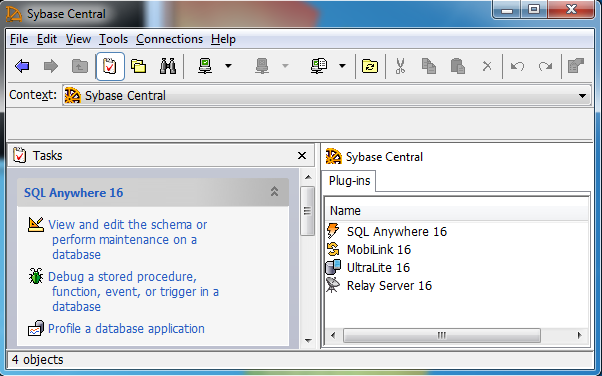This screenshot has height=376, width=602.
Task: Click the Copy toolbar icon
Action: (x=428, y=66)
